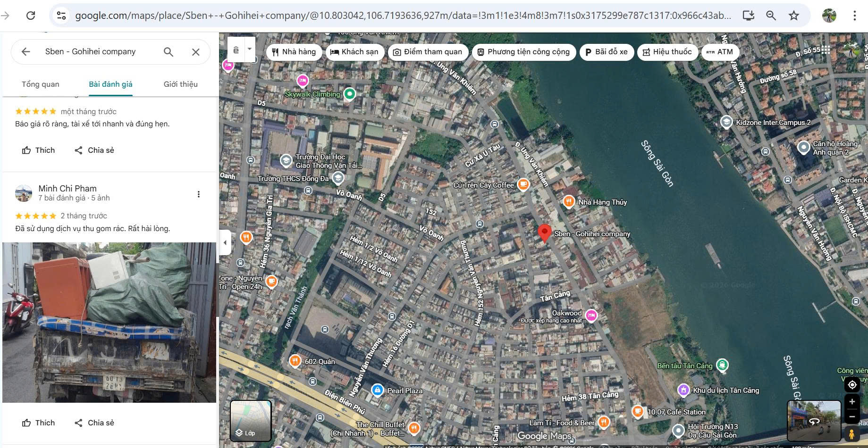Click the search magnifier icon
Viewport: 868px width, 448px height.
tap(169, 52)
